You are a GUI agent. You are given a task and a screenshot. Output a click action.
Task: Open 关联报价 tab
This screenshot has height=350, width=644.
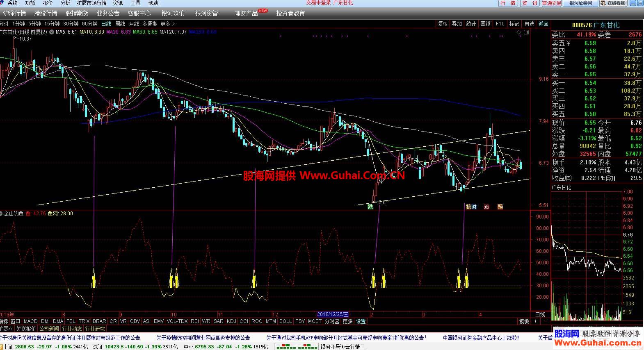coord(26,329)
